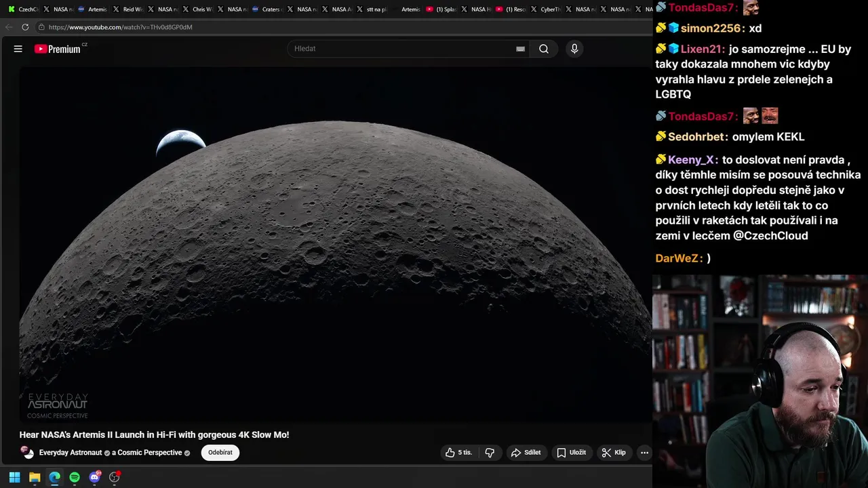Open the Windows Start menu
The image size is (868, 488).
(x=14, y=477)
